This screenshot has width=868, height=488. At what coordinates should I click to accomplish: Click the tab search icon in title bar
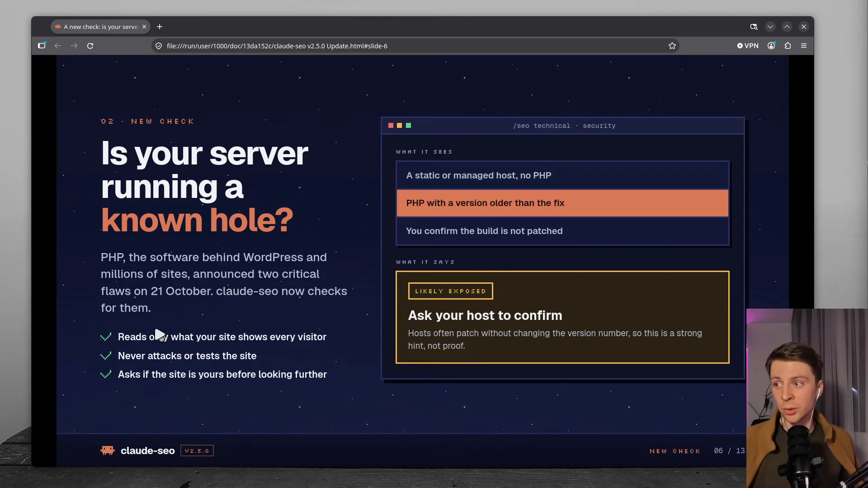click(x=754, y=27)
